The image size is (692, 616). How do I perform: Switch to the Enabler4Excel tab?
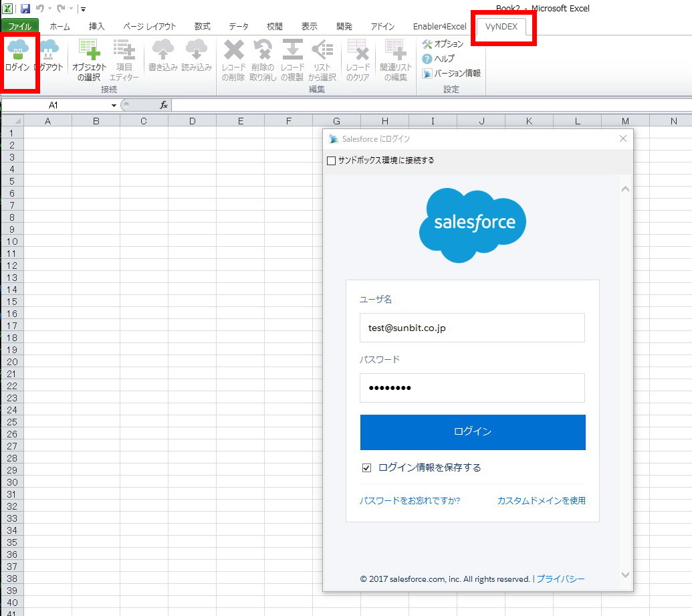click(439, 27)
